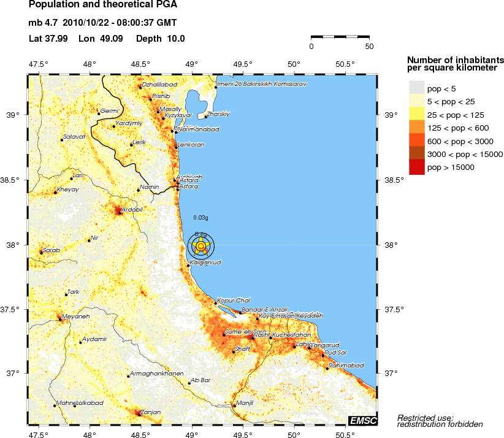Screen dimensions: 504x438
Task: Click the earthquake epicenter star marker
Action: tap(201, 246)
